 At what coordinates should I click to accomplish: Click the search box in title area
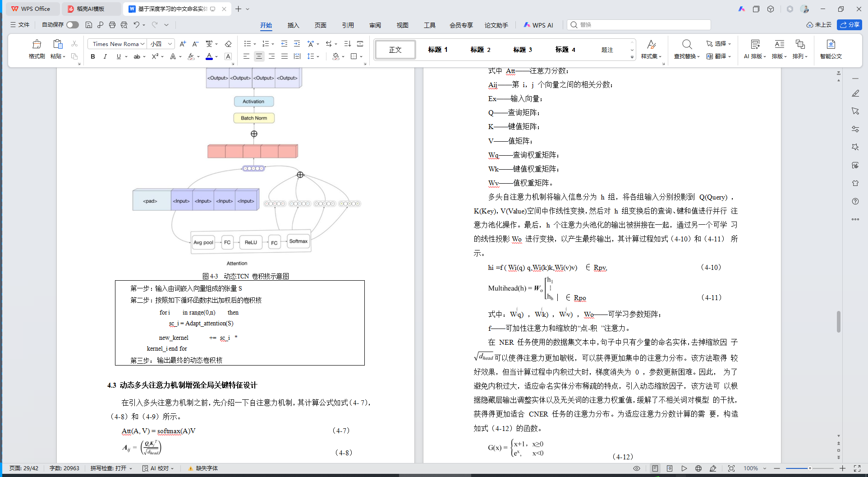[x=639, y=25]
